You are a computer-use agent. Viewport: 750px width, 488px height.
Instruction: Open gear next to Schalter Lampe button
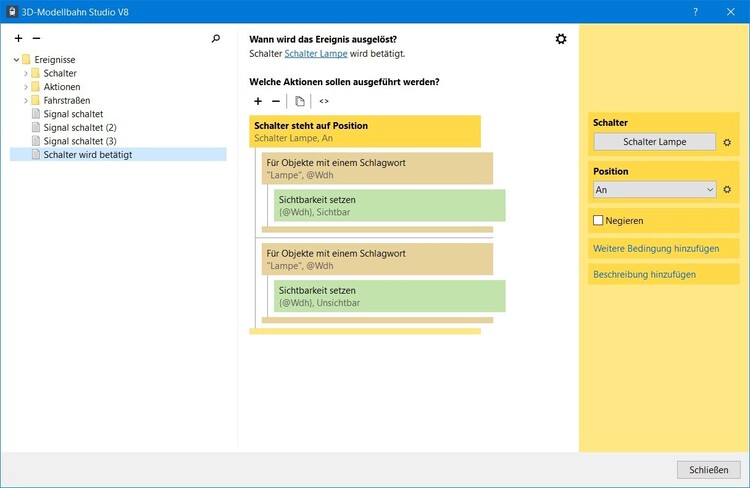[x=728, y=142]
